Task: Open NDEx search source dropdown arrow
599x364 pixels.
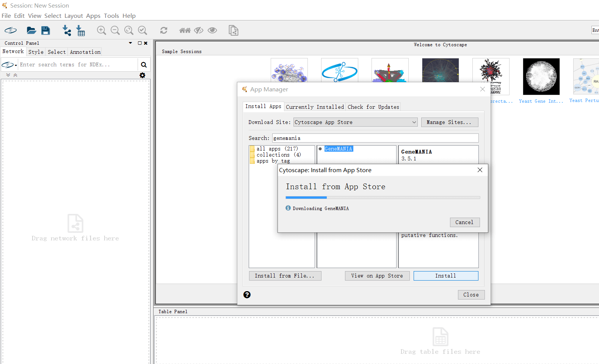Action: click(16, 65)
